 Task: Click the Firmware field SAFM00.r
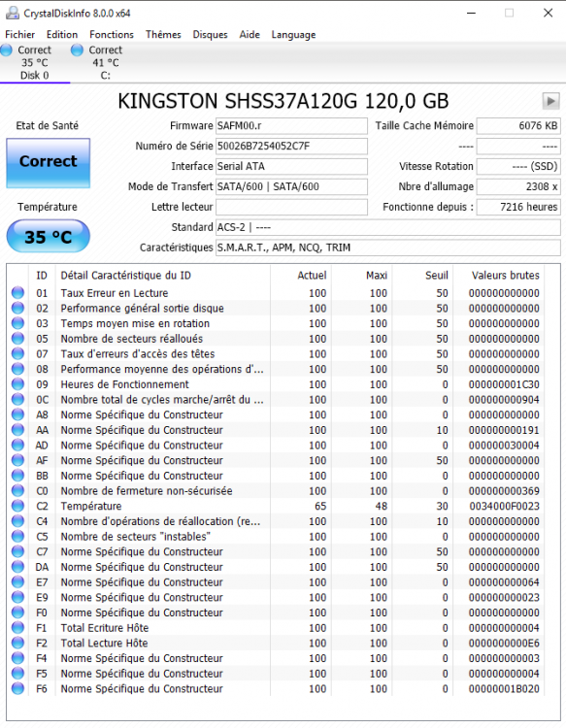(291, 126)
